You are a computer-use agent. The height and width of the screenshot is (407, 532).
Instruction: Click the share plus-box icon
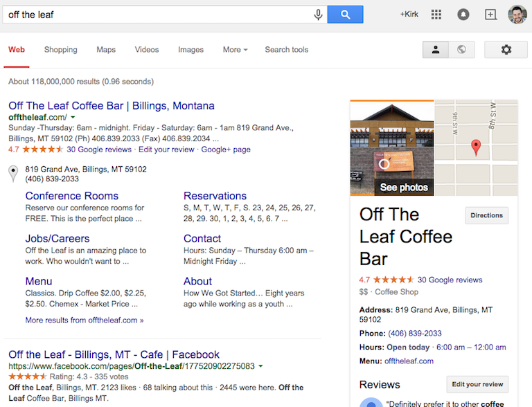pyautogui.click(x=490, y=15)
